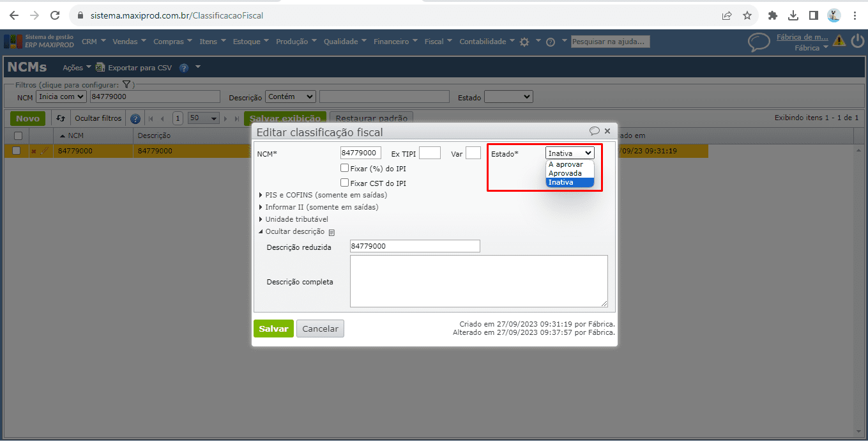The width and height of the screenshot is (868, 441).
Task: Open Estado filter dropdown
Action: click(x=508, y=97)
